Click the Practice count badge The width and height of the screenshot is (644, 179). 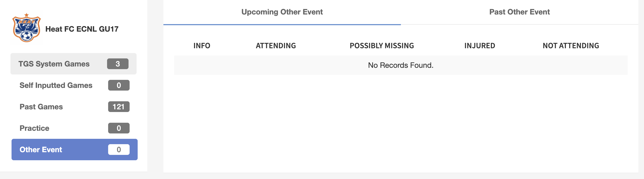pos(119,128)
